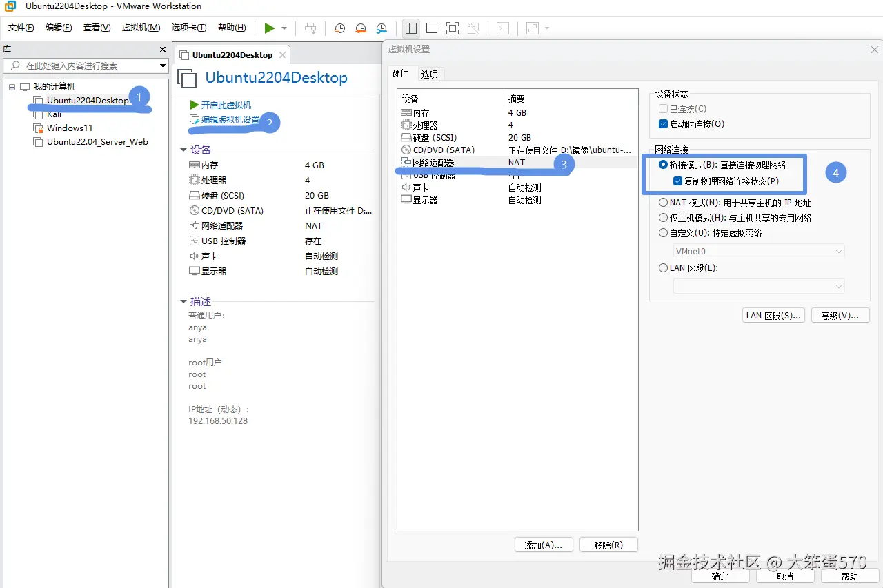The image size is (883, 588).
Task: Select Ubuntu2204Desktop in the library tree
Action: click(88, 100)
